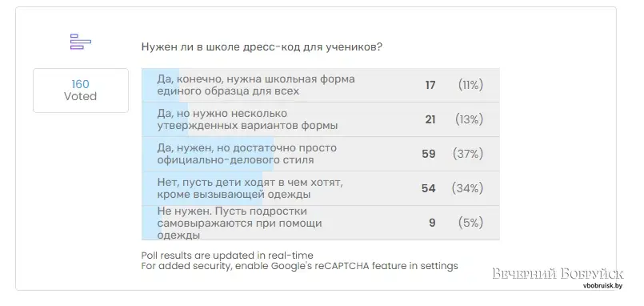Click the 17 votes count

point(430,85)
